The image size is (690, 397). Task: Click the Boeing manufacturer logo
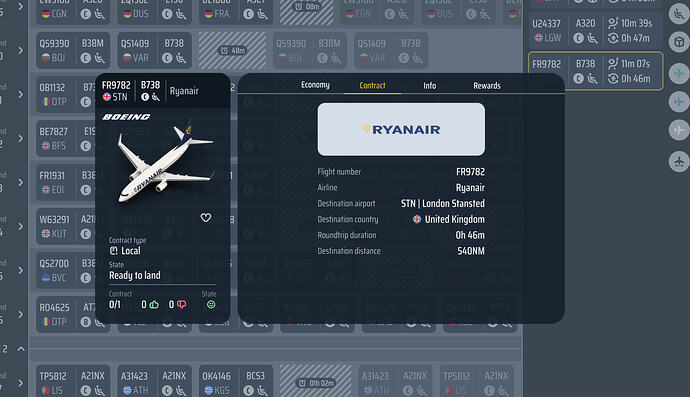(x=126, y=117)
